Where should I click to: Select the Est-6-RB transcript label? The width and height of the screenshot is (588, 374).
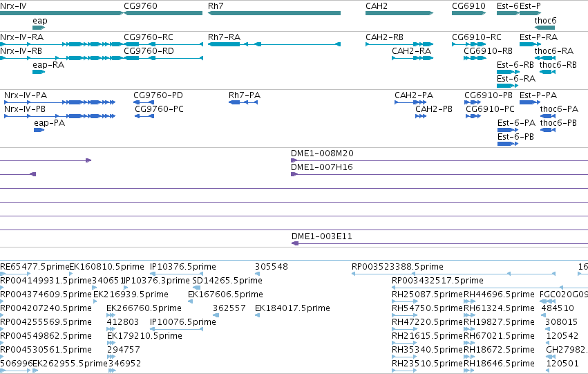pyautogui.click(x=515, y=65)
